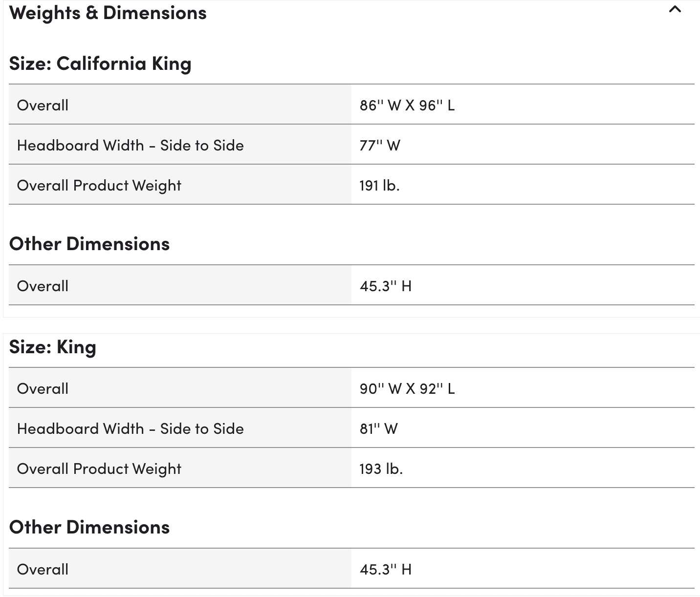700x597 pixels.
Task: Click California King Overall Product Weight label
Action: 99,185
